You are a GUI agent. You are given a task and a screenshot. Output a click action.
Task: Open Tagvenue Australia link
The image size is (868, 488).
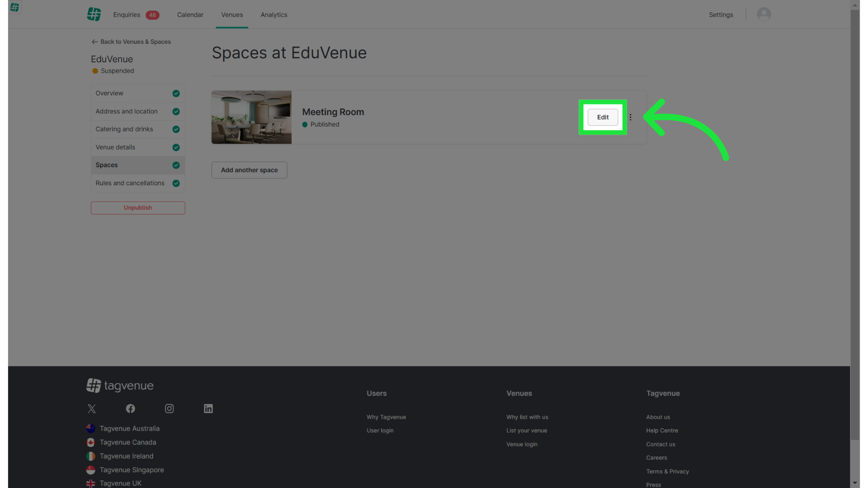(130, 428)
